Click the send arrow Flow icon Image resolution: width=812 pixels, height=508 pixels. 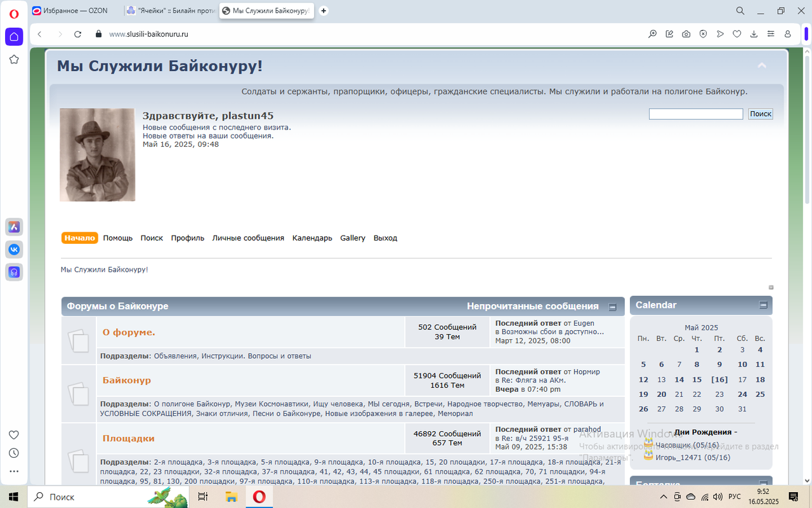click(720, 34)
